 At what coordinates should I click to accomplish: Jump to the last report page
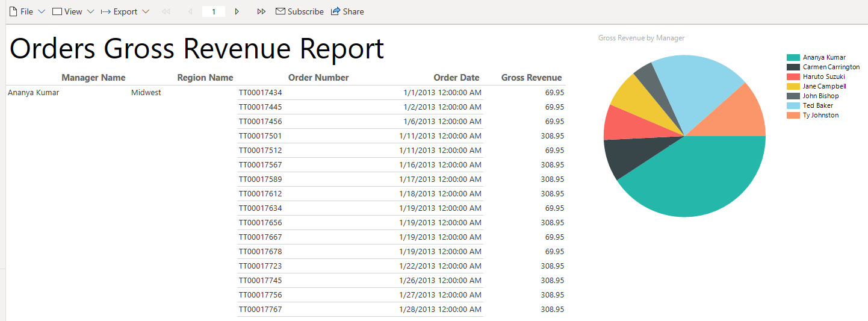point(261,11)
